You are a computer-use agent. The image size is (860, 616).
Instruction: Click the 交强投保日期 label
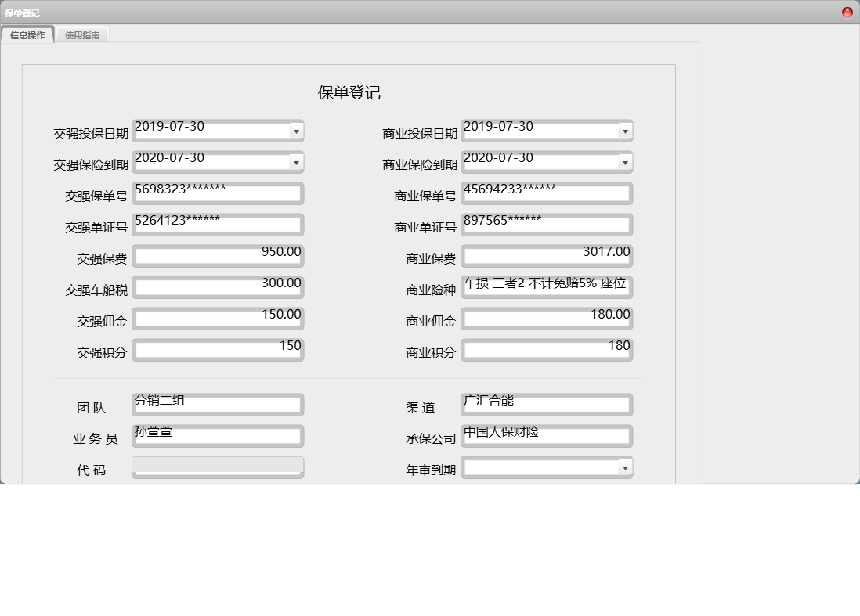pyautogui.click(x=91, y=133)
